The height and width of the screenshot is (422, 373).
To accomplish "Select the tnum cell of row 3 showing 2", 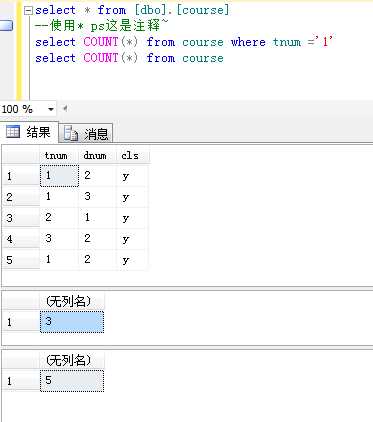I will [x=59, y=218].
